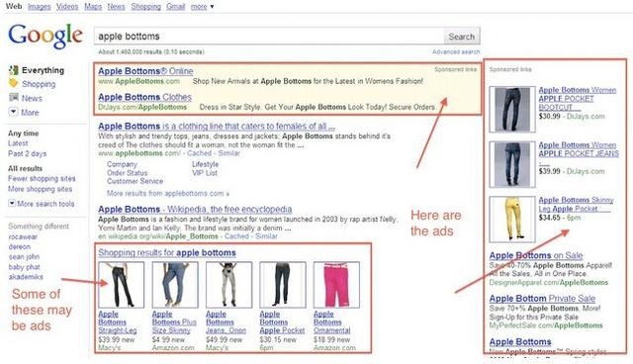Open 'Apple Bottoms Plus Size Skinny' product link
The height and width of the screenshot is (364, 633).
[x=174, y=322]
